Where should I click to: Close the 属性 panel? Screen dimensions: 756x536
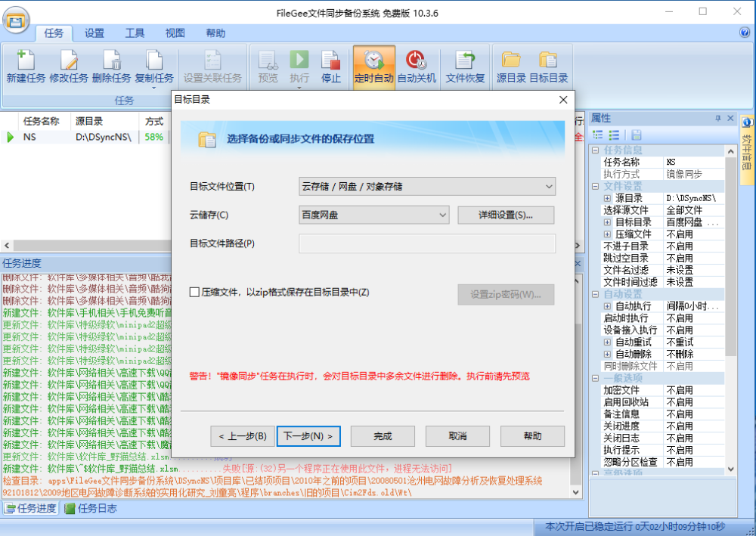[x=730, y=118]
